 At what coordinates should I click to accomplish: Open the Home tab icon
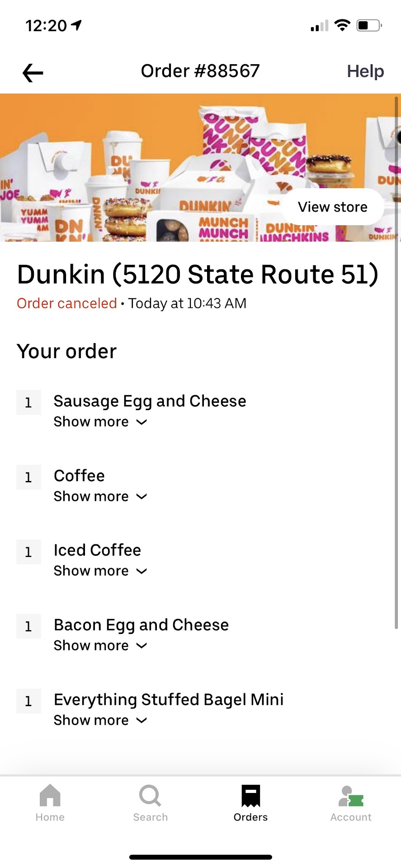click(x=50, y=796)
